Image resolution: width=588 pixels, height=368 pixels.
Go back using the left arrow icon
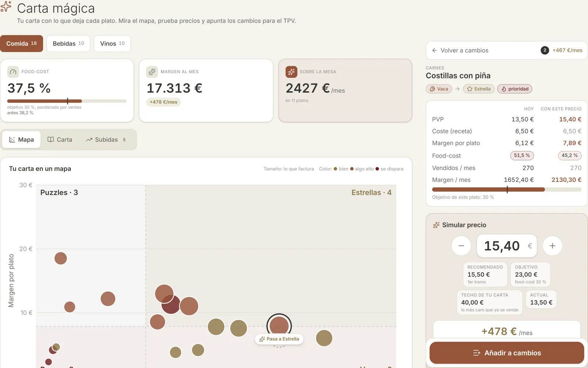(435, 50)
